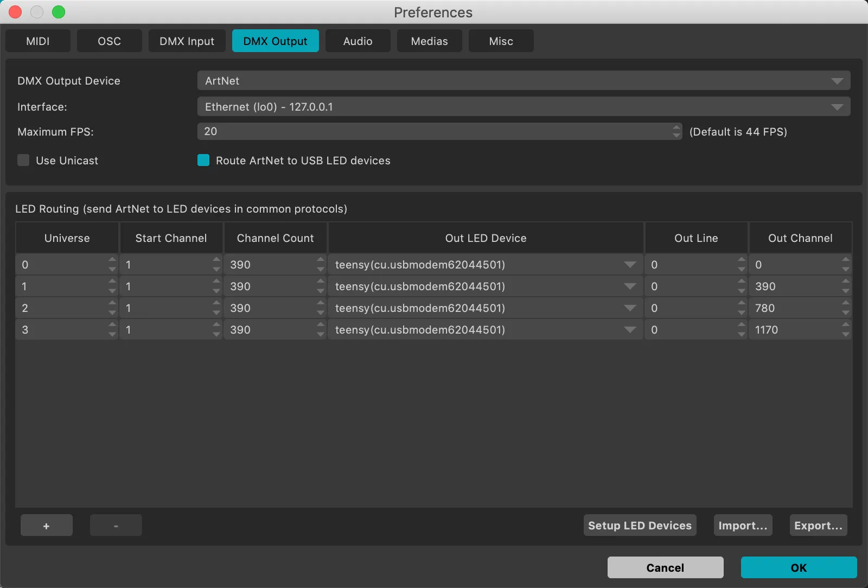This screenshot has width=868, height=588.
Task: Open the DMX Output Device ArtNet dropdown
Action: coord(524,81)
